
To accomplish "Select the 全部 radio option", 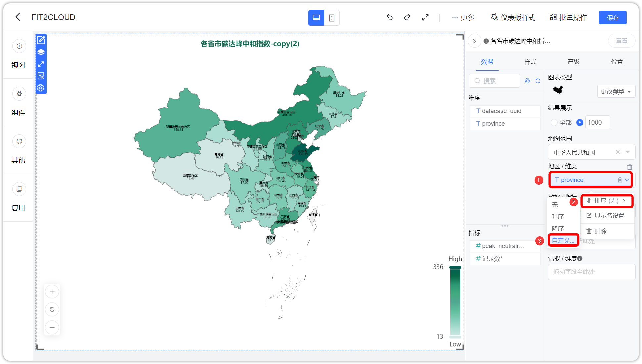I will [554, 122].
